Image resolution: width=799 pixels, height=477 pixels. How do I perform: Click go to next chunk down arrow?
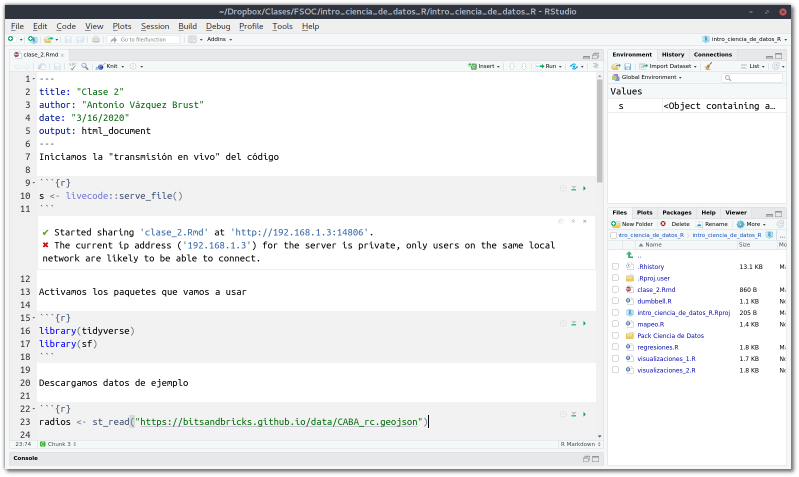524,66
